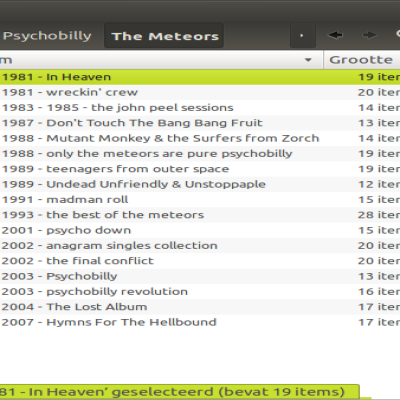Click the forward navigation arrow
This screenshot has height=400, width=400.
point(370,35)
